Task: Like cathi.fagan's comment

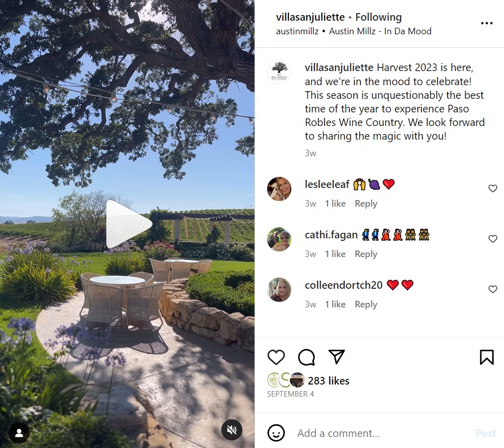Action: [x=492, y=239]
